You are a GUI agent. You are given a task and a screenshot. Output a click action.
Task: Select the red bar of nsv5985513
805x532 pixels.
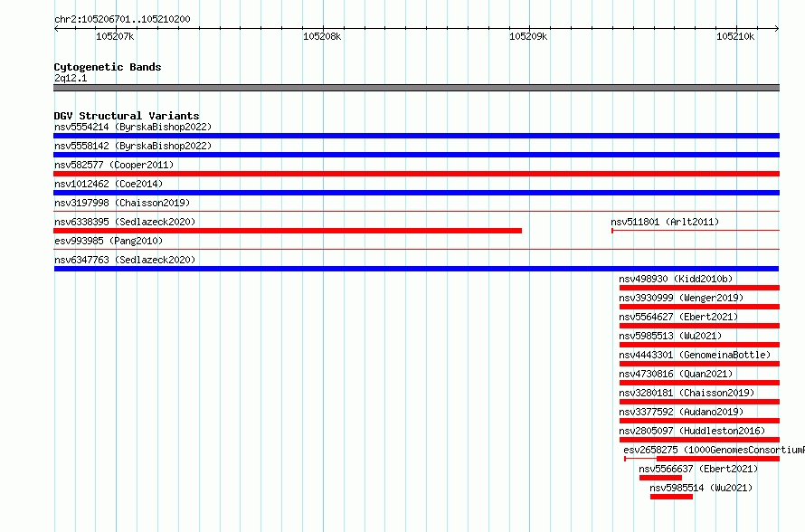(x=700, y=345)
